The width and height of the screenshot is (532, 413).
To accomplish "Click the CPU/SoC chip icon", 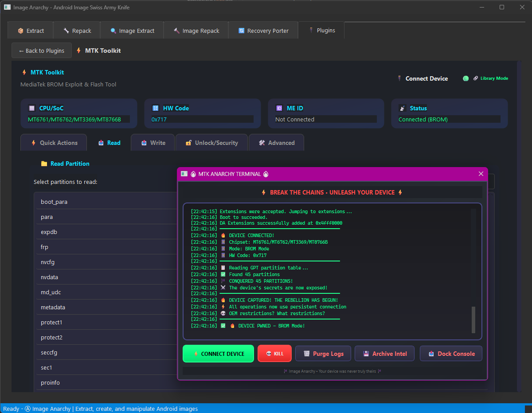I will coord(31,108).
